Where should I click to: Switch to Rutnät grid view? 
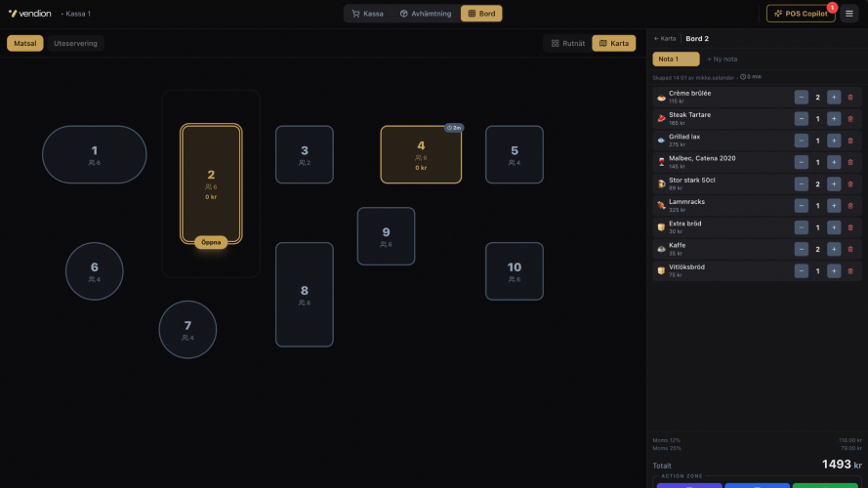pos(567,43)
